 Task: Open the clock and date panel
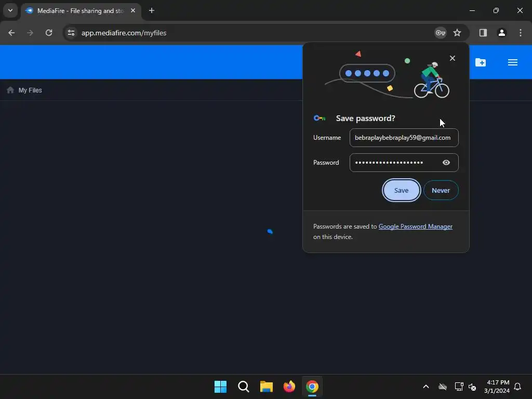click(497, 387)
